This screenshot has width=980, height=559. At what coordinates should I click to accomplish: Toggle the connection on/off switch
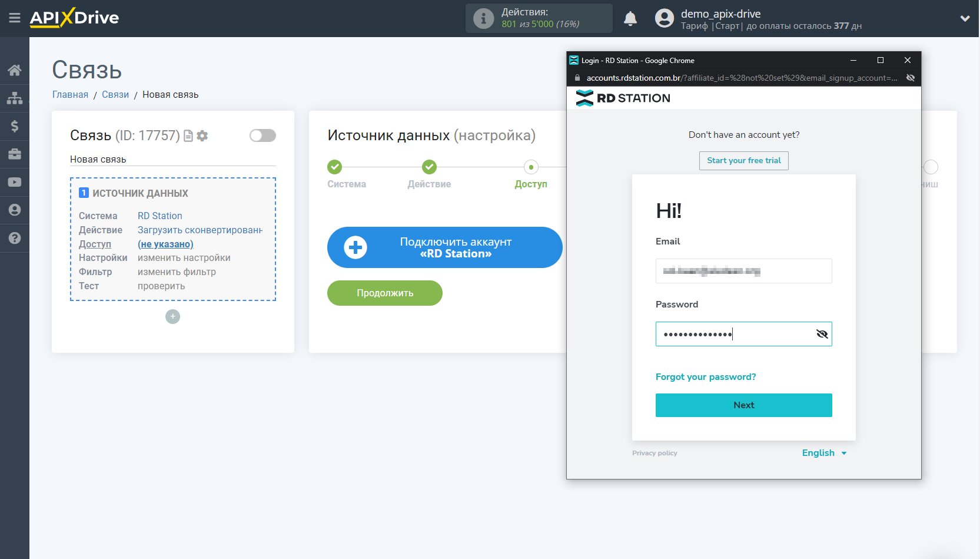pyautogui.click(x=263, y=135)
